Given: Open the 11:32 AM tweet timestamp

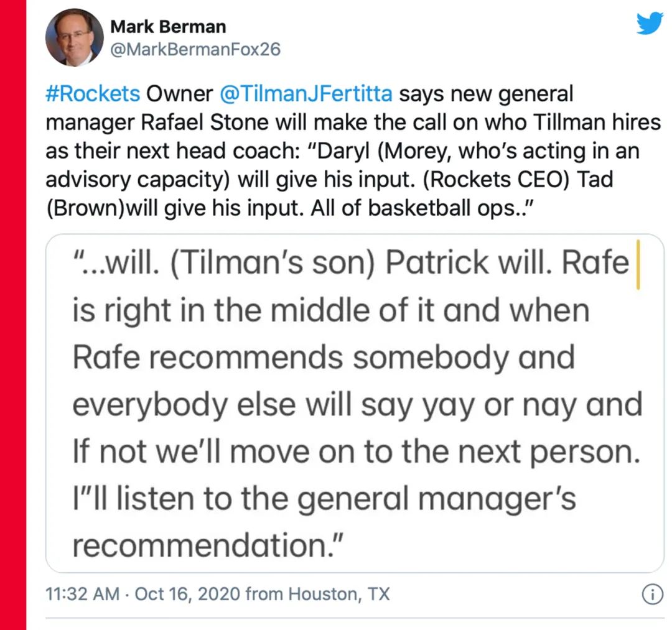Looking at the screenshot, I should point(83,594).
